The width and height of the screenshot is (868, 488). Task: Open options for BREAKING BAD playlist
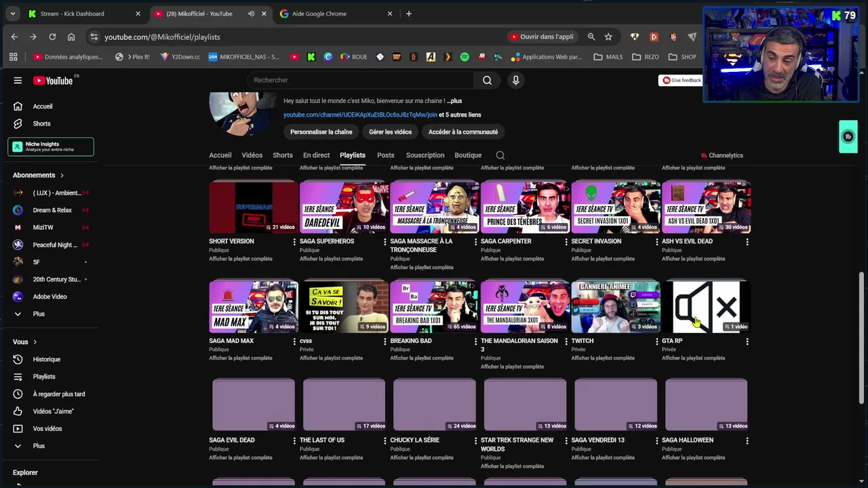tap(475, 342)
